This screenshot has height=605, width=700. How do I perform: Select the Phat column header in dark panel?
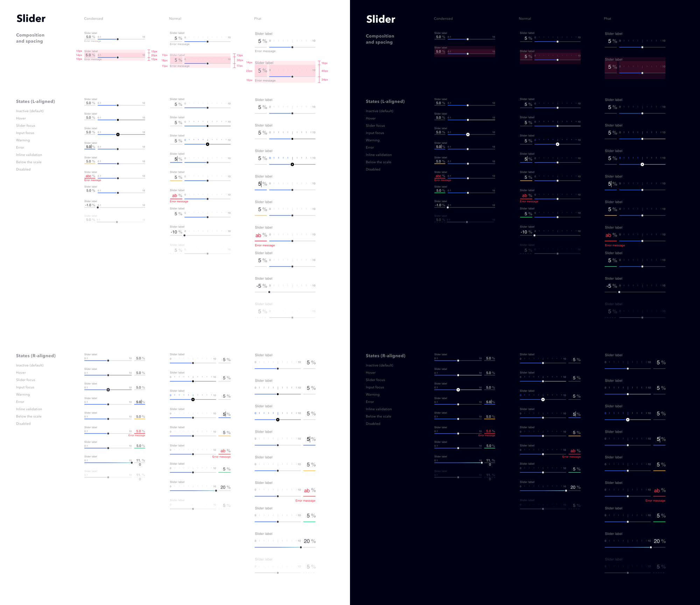point(607,19)
